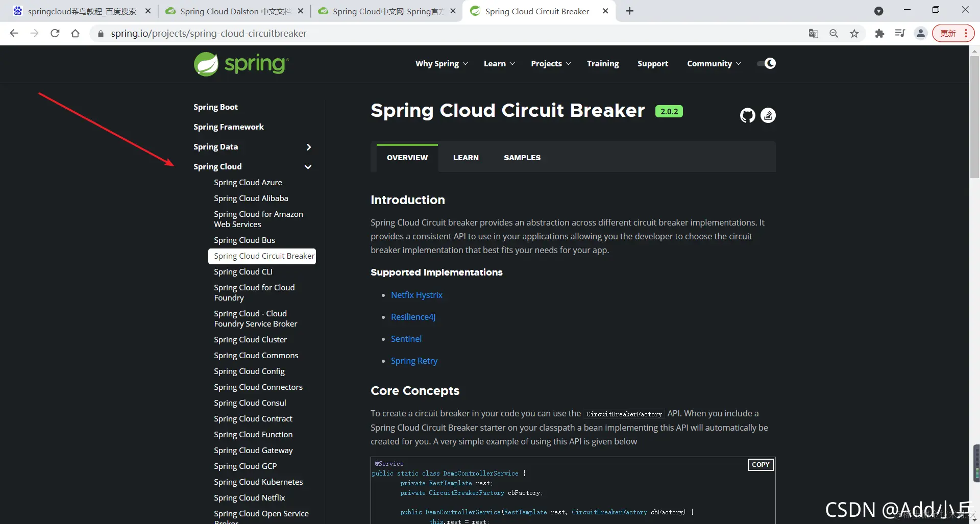Go to browser home page

[76, 33]
